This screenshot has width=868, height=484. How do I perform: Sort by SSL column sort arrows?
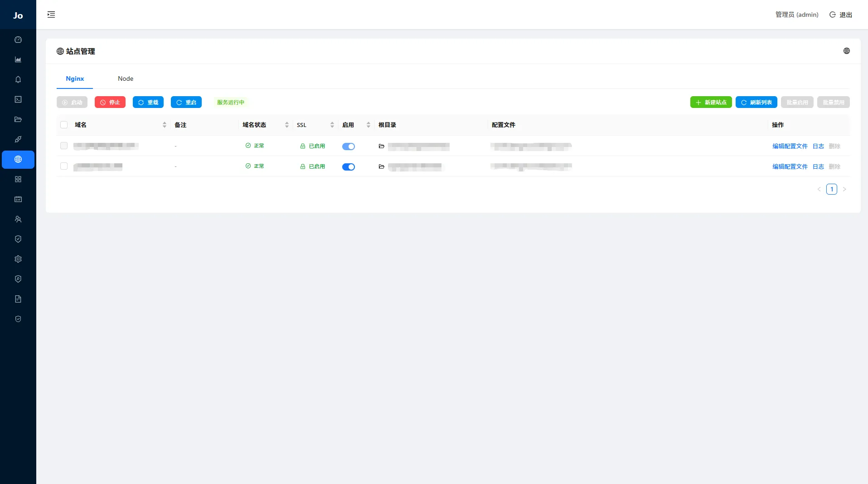point(332,125)
